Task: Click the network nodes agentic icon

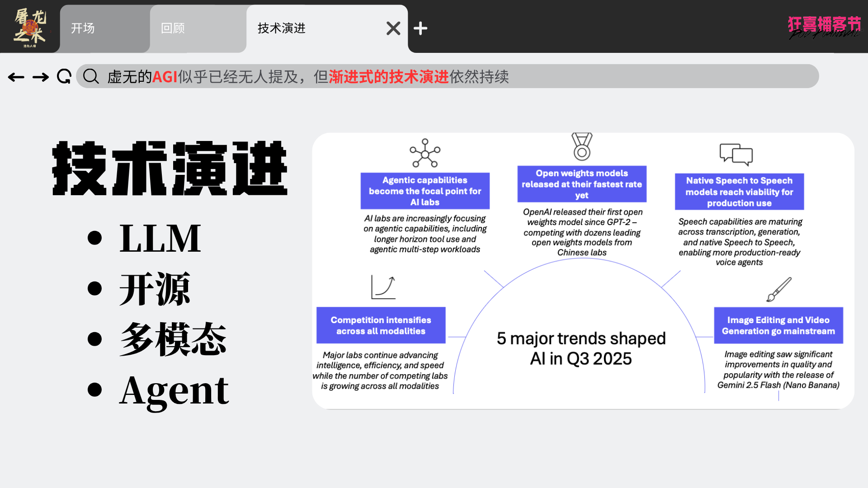Action: point(425,154)
